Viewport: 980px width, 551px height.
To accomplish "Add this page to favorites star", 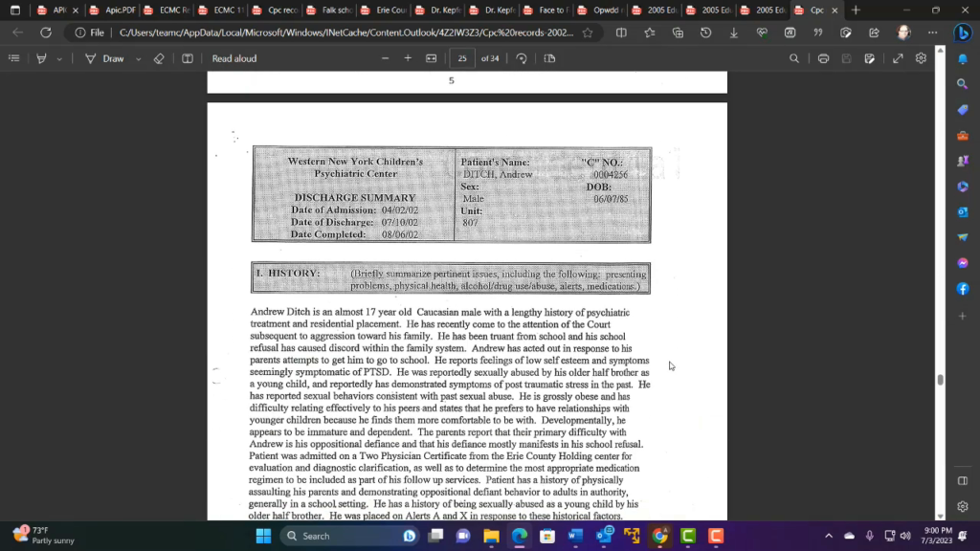I will click(588, 33).
